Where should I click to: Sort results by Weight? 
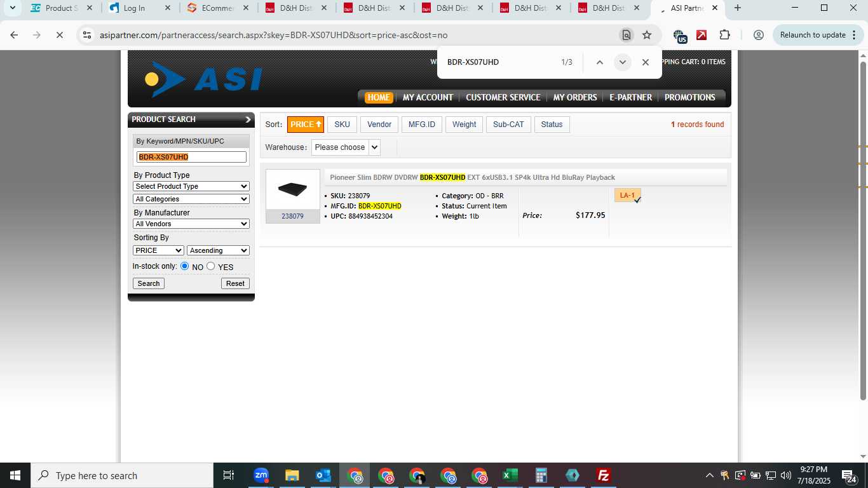tap(465, 125)
